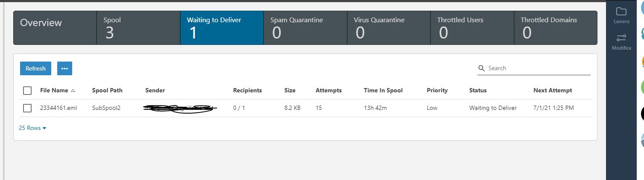The image size is (644, 180).
Task: Toggle the select-all rows checkbox
Action: pyautogui.click(x=27, y=91)
